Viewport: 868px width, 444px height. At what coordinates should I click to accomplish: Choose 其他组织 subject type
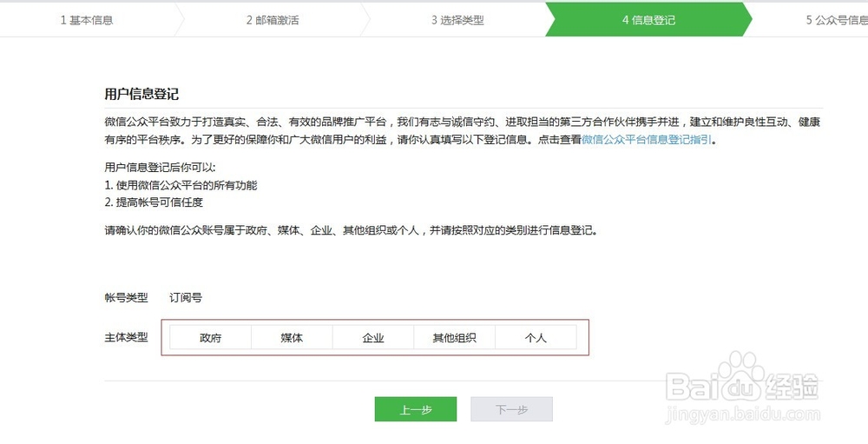click(455, 337)
